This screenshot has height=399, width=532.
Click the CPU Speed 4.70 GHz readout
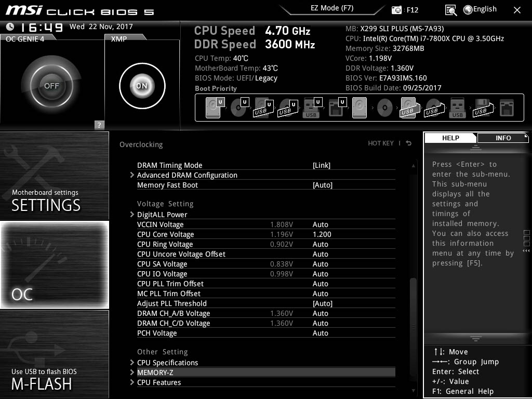coord(252,31)
